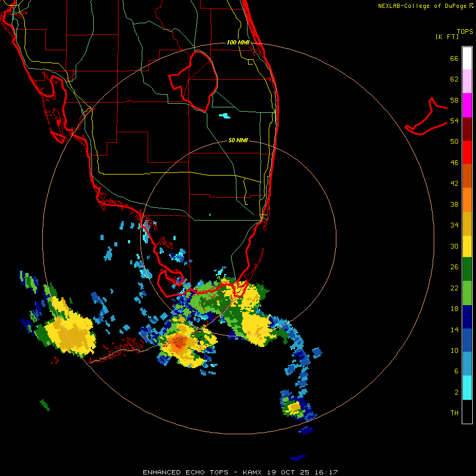
Task: Click the '22' legend value
Action: point(454,288)
